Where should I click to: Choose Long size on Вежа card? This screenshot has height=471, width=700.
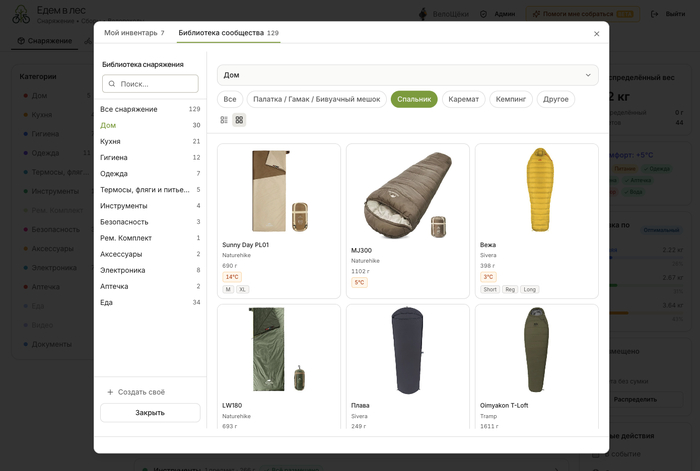click(529, 289)
